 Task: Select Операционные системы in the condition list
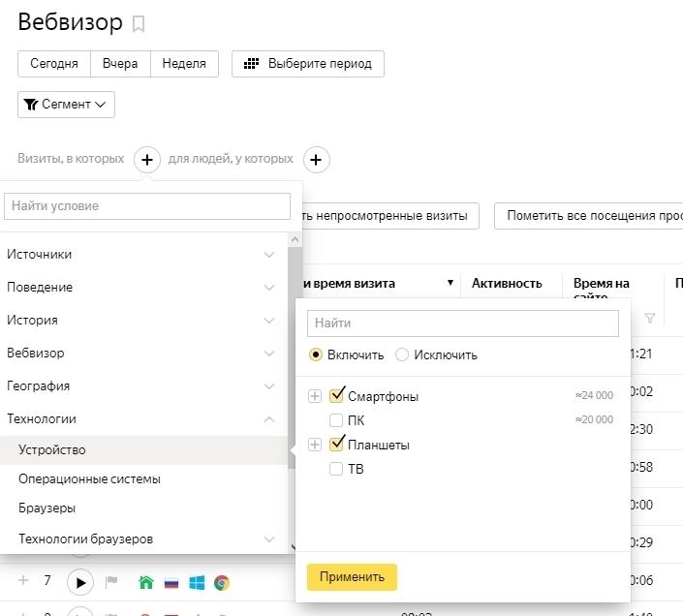pos(89,478)
